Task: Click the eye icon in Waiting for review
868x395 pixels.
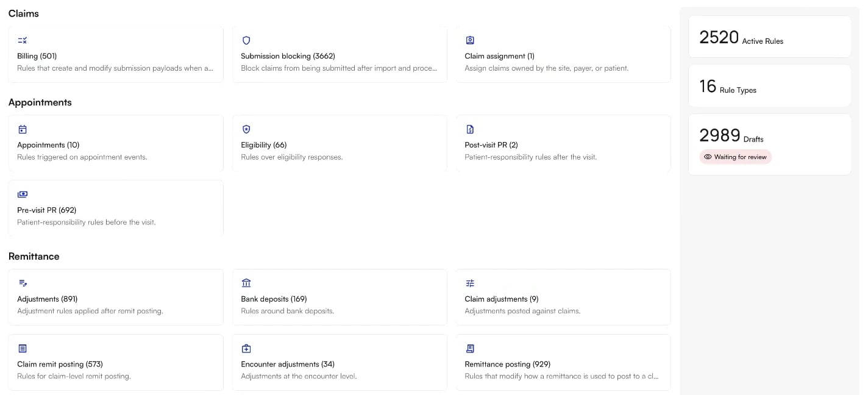Action: 708,157
